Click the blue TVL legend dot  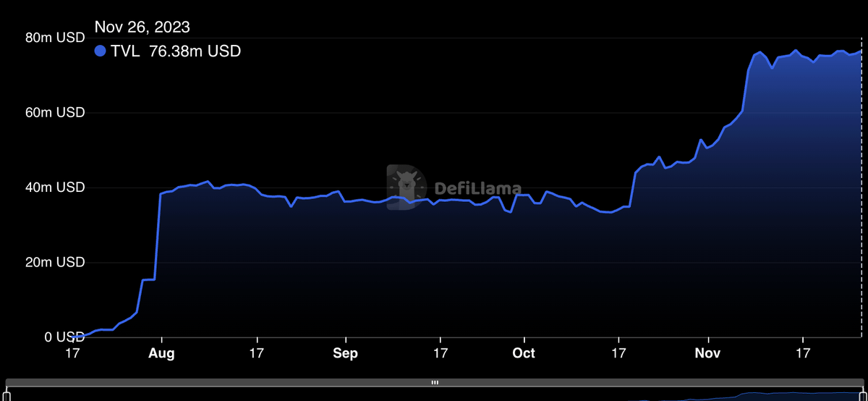[101, 51]
